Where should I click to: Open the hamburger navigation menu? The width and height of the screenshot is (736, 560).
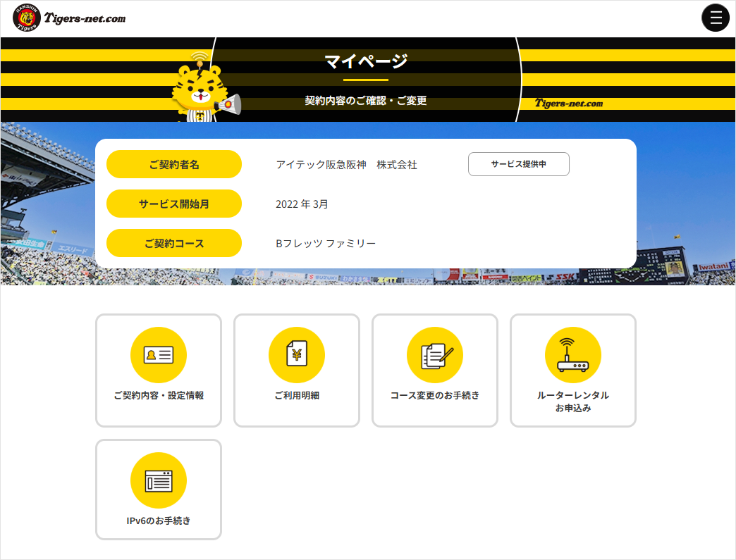coord(716,18)
